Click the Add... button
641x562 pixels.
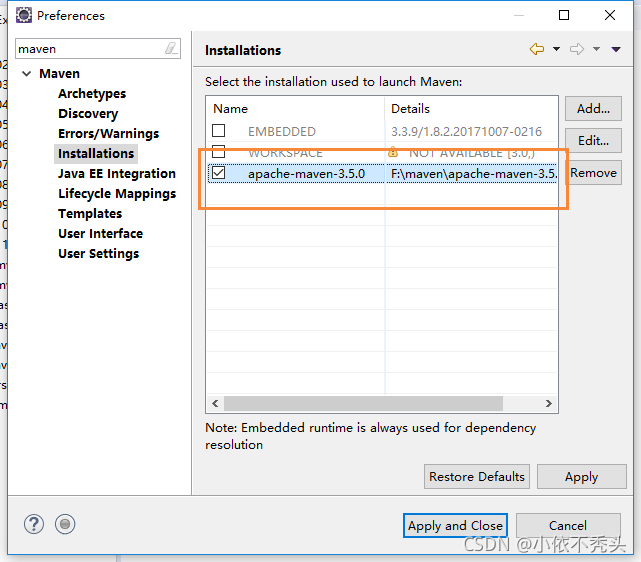point(593,109)
